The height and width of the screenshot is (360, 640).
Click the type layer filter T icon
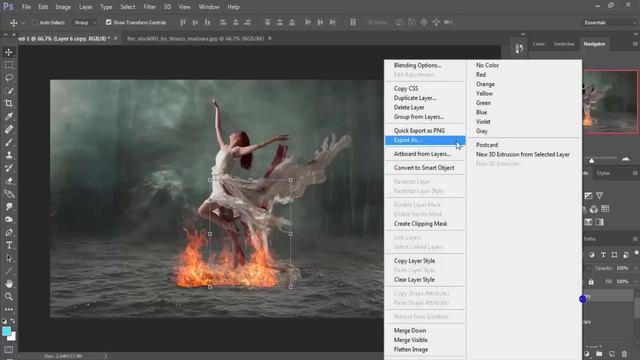[603, 255]
